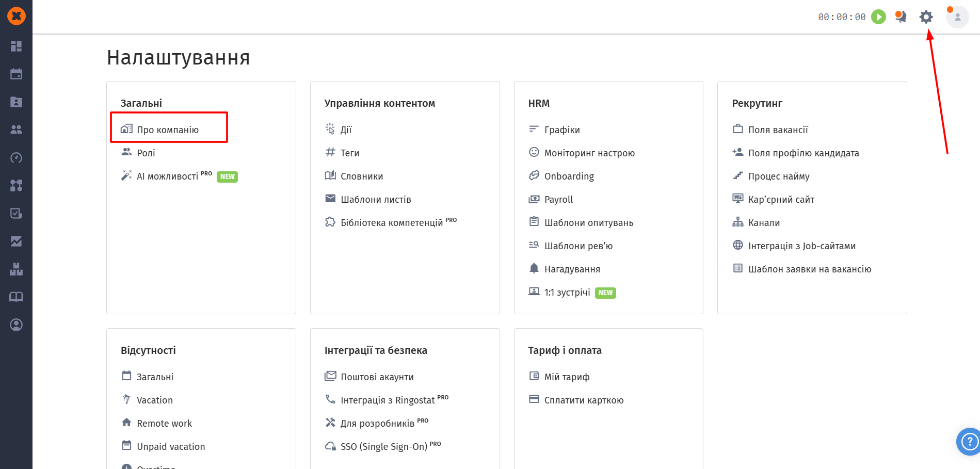Open knowledge base book sidebar icon
This screenshot has height=469, width=980.
point(17,297)
